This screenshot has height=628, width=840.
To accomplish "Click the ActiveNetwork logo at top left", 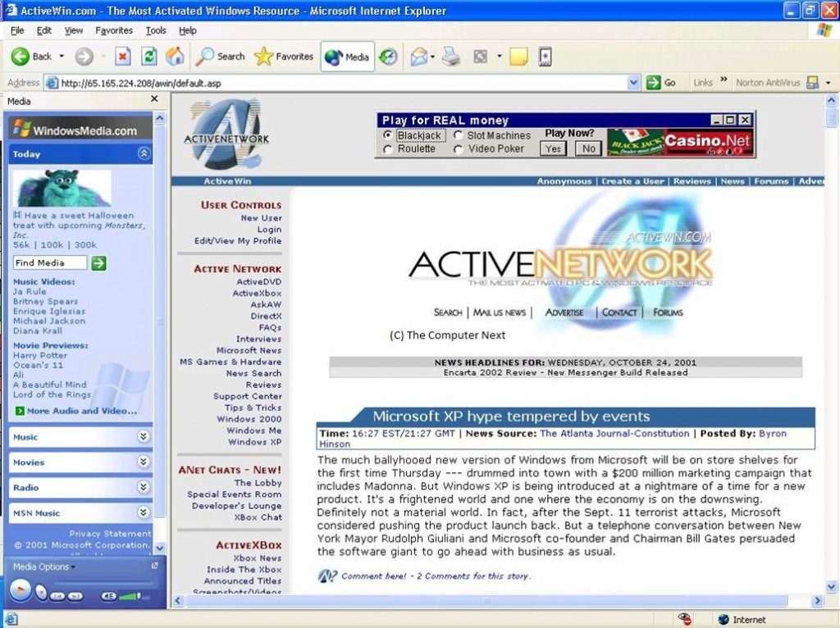I will 226,134.
